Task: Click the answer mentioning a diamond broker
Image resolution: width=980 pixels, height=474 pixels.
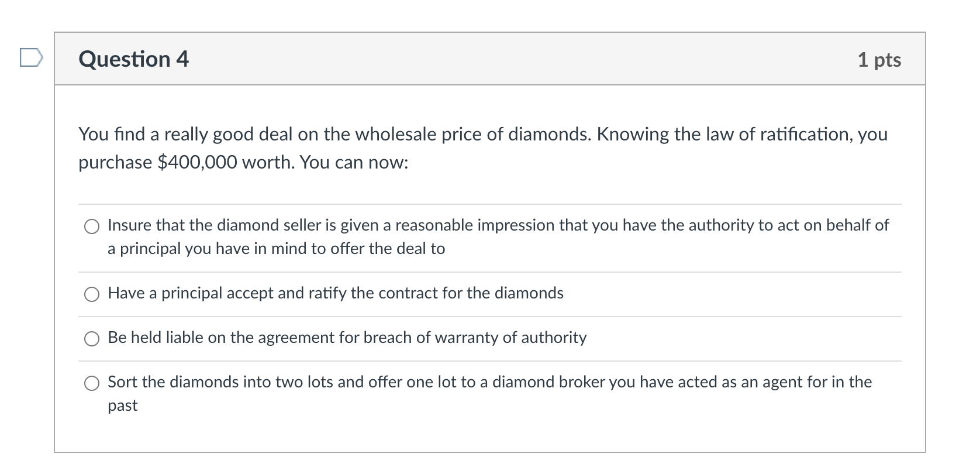Action: tap(489, 382)
